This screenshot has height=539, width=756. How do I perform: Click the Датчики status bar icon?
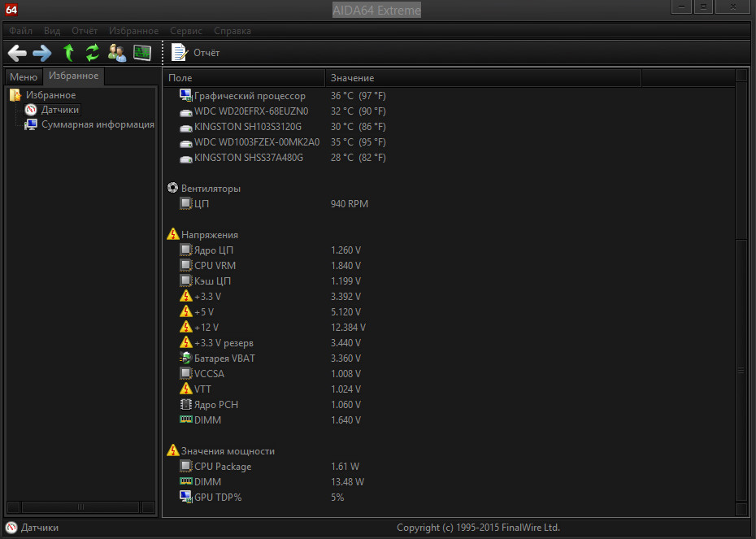(11, 528)
